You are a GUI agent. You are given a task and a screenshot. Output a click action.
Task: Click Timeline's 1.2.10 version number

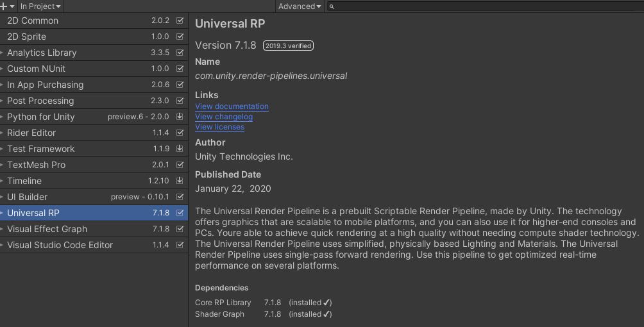click(158, 181)
